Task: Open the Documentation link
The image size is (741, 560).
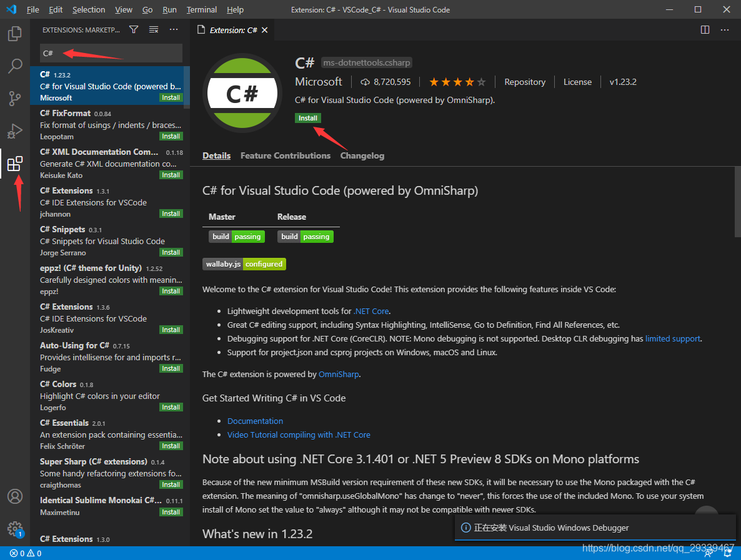Action: (255, 421)
